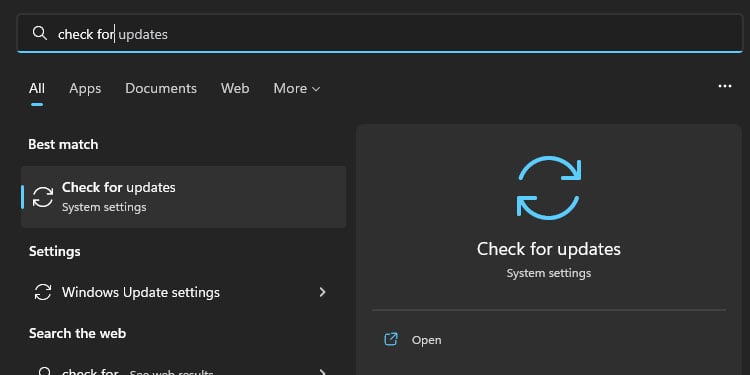
Task: Expand the More filter dropdown
Action: pyautogui.click(x=297, y=88)
